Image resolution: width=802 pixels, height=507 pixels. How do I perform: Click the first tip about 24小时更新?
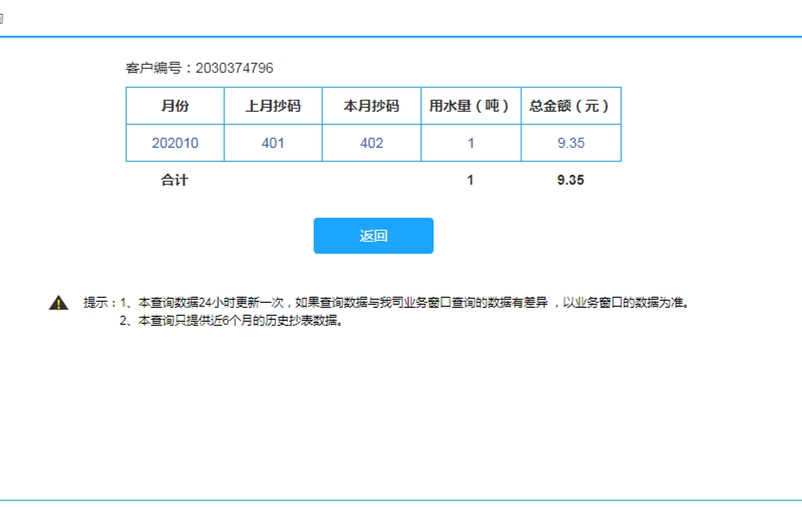point(405,303)
